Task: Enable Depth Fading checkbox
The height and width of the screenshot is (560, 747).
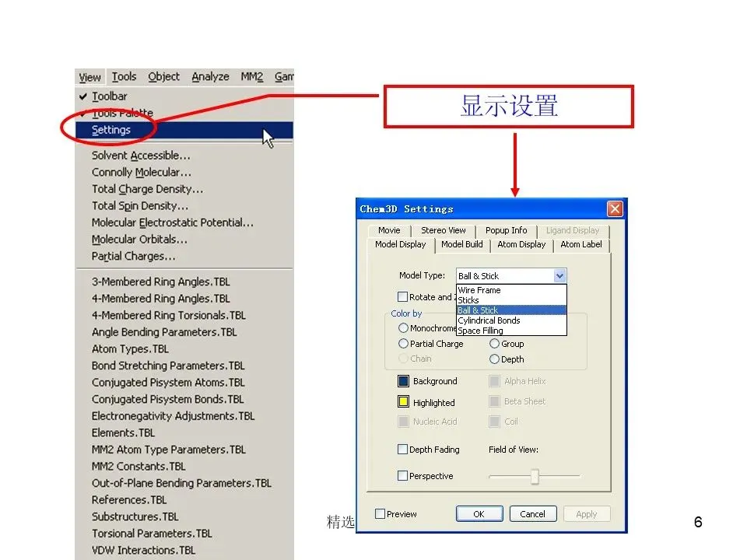Action: (x=402, y=449)
